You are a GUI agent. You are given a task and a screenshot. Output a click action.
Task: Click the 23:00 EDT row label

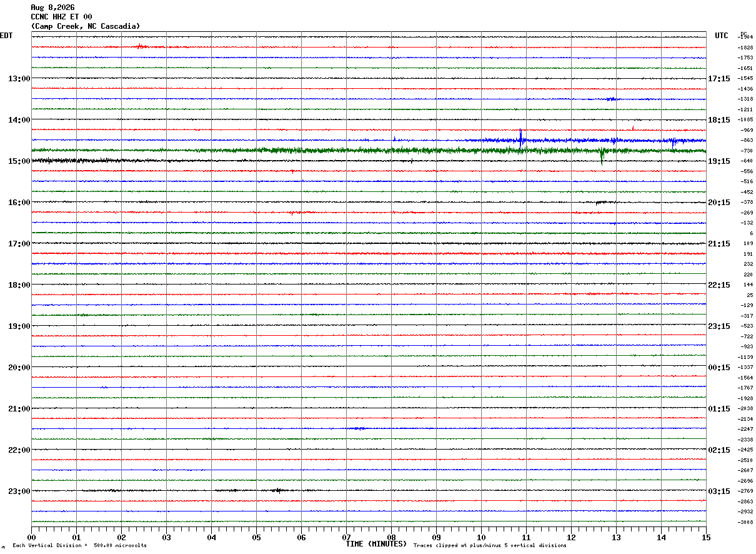point(19,491)
